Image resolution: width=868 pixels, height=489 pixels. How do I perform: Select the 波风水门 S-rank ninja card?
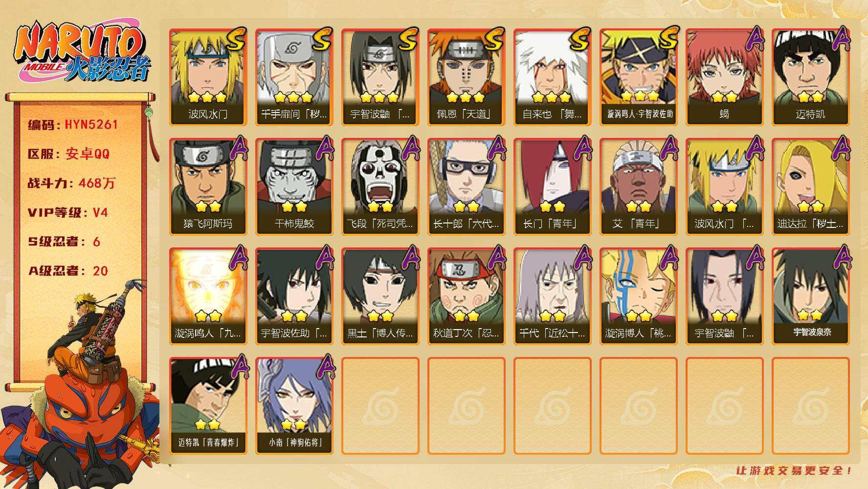(x=208, y=77)
